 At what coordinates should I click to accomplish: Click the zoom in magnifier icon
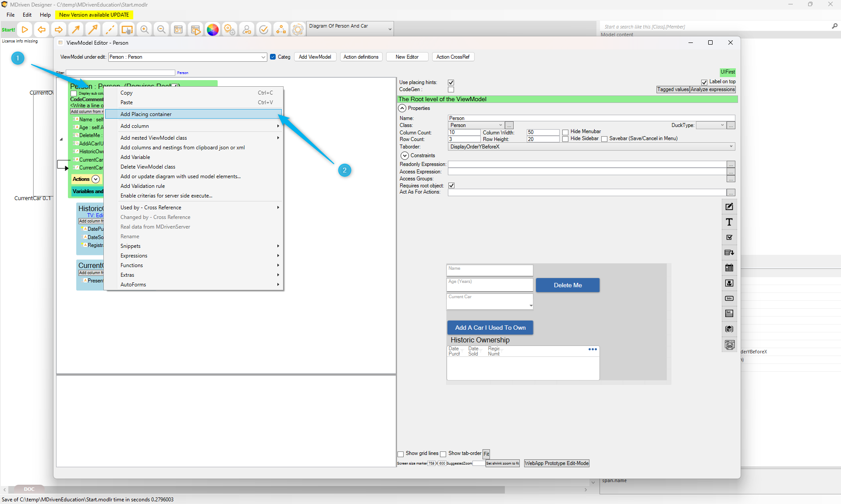coord(144,30)
